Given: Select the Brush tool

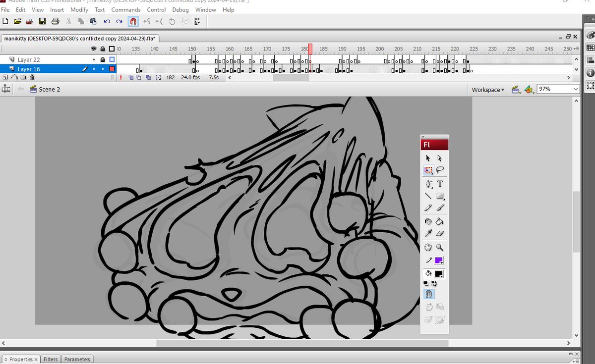Looking at the screenshot, I should [x=440, y=208].
